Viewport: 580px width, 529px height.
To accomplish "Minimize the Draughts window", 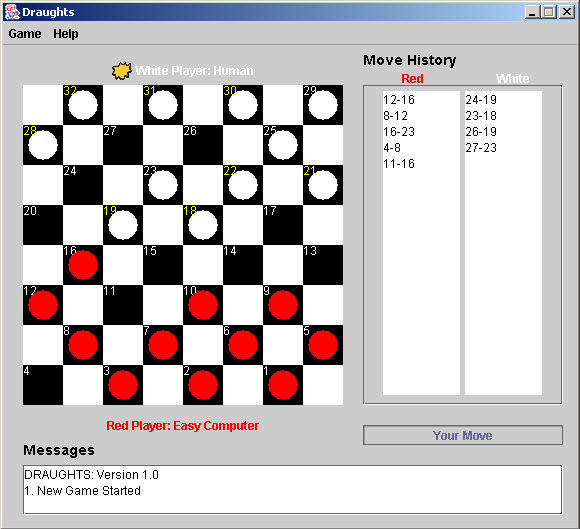I will coord(532,12).
